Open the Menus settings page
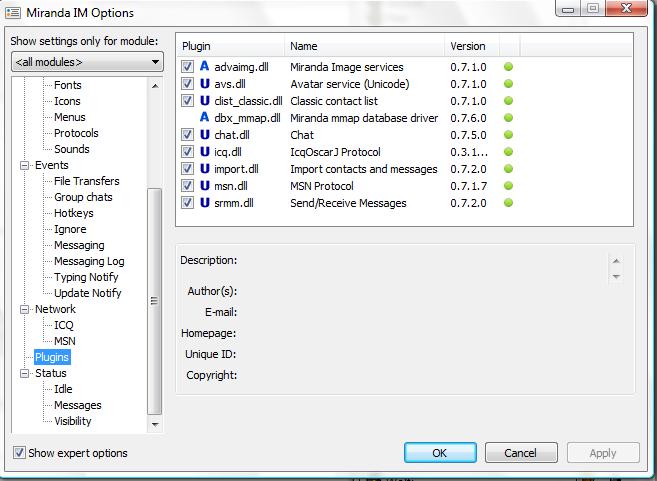The height and width of the screenshot is (481, 657). tap(70, 117)
